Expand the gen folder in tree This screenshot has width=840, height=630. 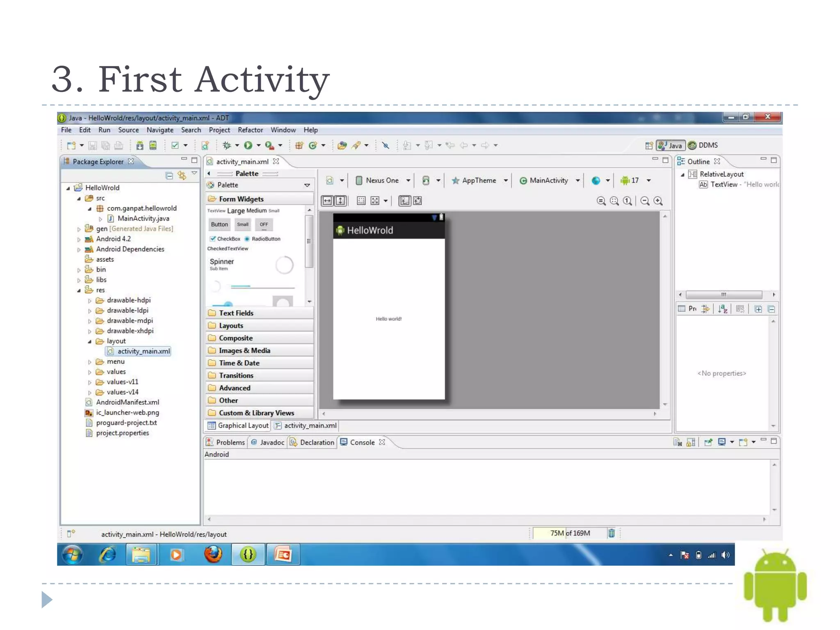pyautogui.click(x=79, y=229)
